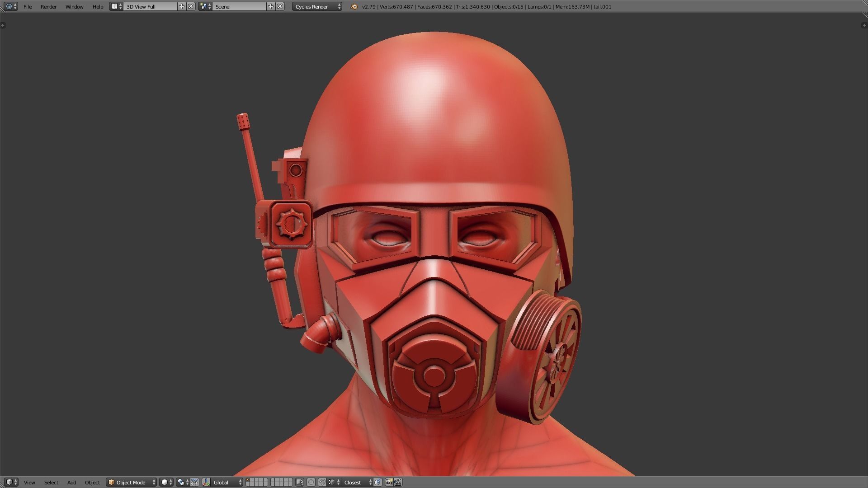Open the Render menu
The image size is (868, 488).
48,6
